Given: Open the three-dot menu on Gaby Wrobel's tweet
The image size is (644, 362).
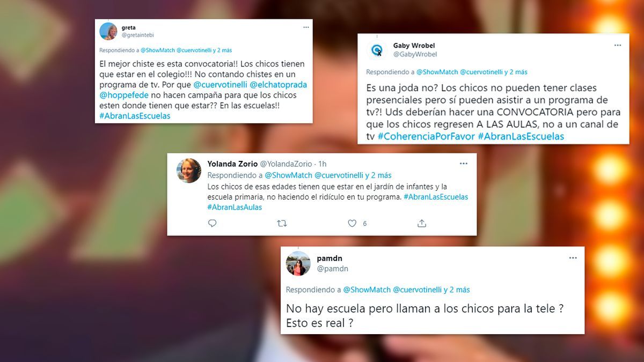Looking at the screenshot, I should click(x=618, y=46).
